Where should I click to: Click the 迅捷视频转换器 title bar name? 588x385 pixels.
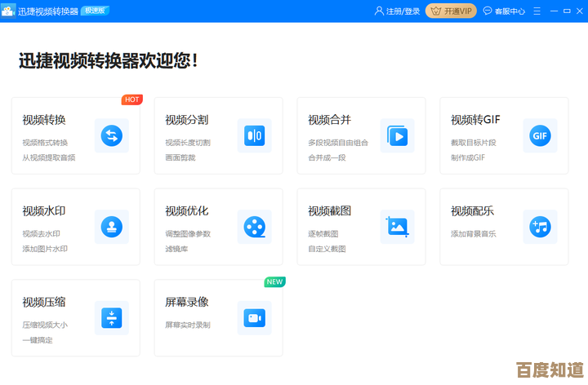pos(48,11)
